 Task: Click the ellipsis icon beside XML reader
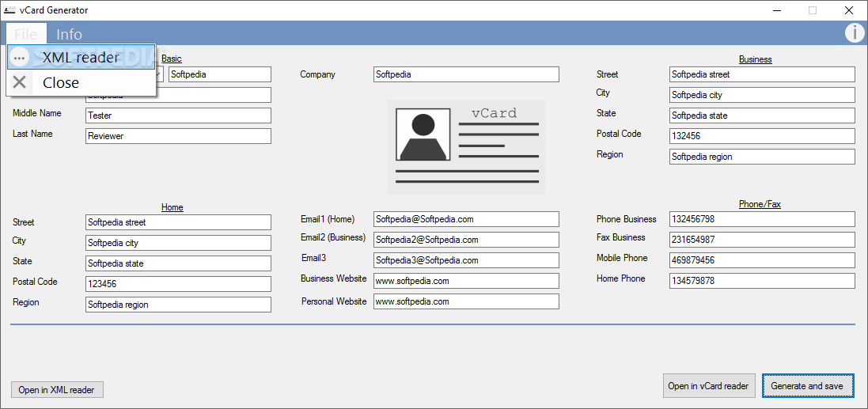click(x=19, y=58)
